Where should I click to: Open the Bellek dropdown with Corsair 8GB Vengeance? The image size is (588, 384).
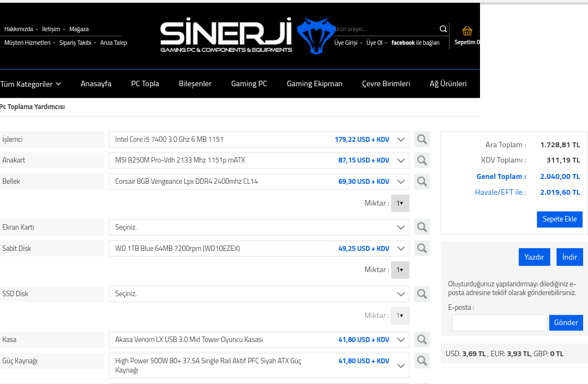point(259,182)
